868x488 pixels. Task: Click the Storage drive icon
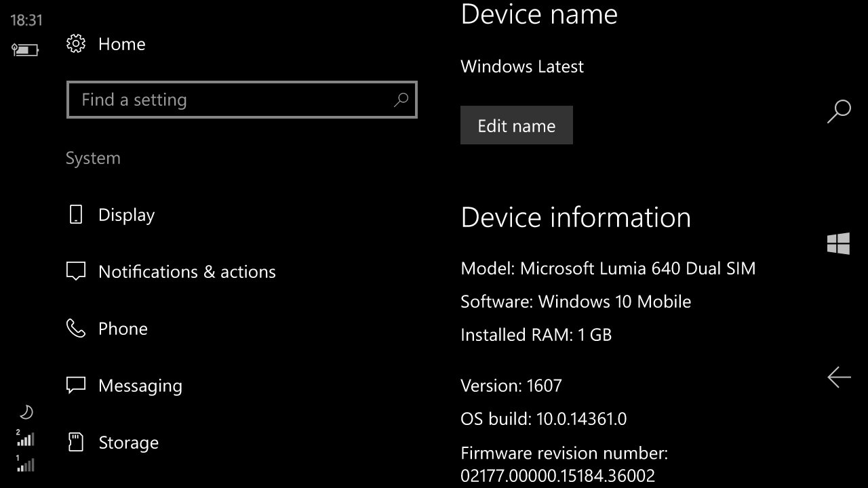pos(75,442)
